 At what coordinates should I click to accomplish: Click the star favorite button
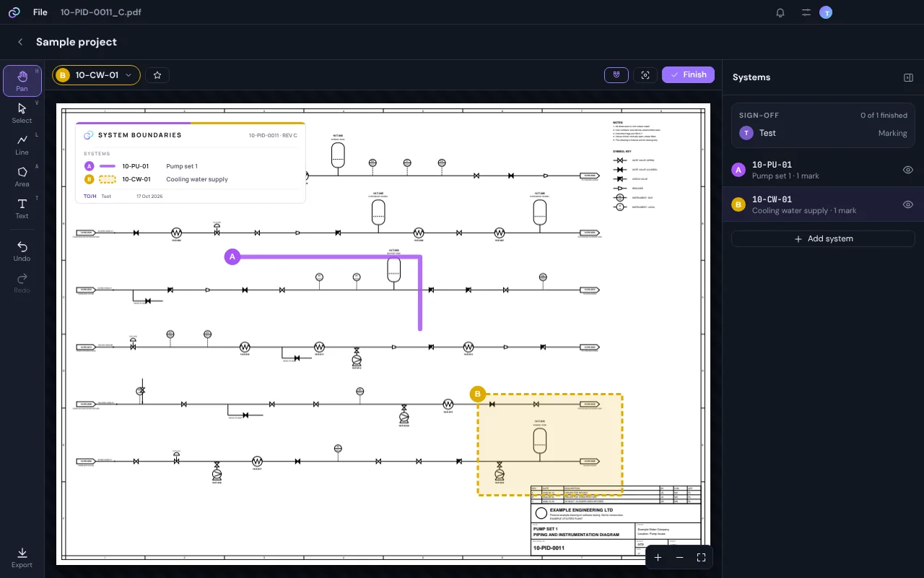[157, 75]
